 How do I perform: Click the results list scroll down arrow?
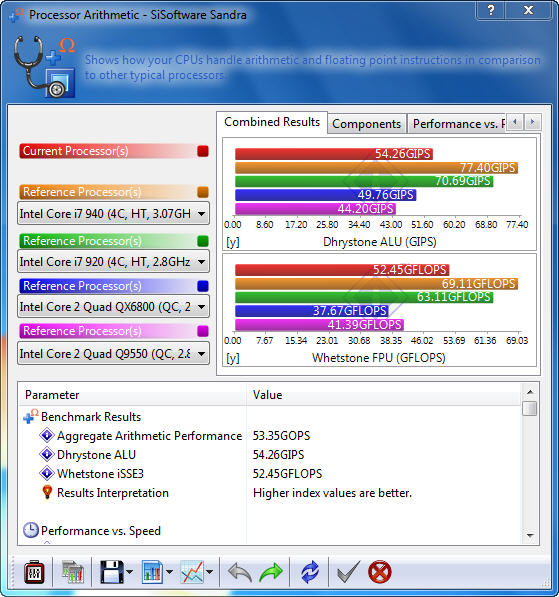pos(530,536)
